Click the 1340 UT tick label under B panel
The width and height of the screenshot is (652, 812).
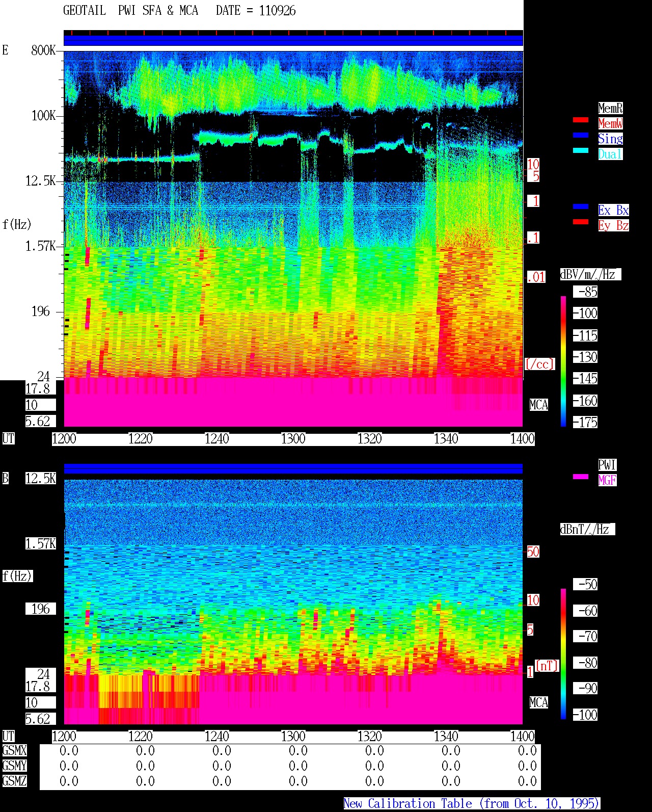point(446,736)
